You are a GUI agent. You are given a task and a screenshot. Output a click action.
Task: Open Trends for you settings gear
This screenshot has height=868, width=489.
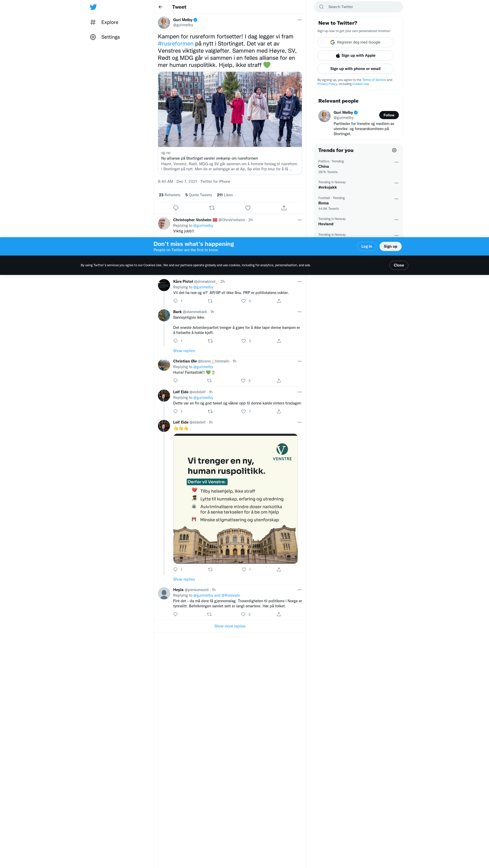[x=394, y=150]
